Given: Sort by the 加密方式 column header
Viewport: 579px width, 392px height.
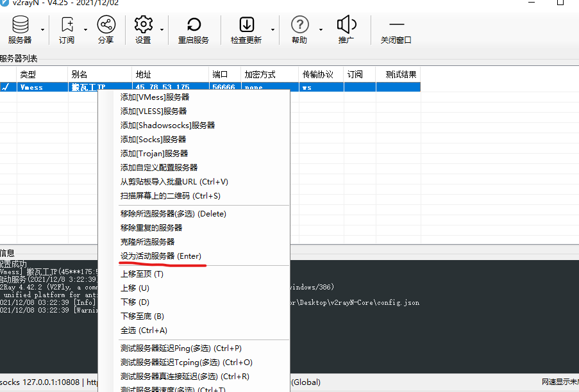Looking at the screenshot, I should tap(270, 74).
